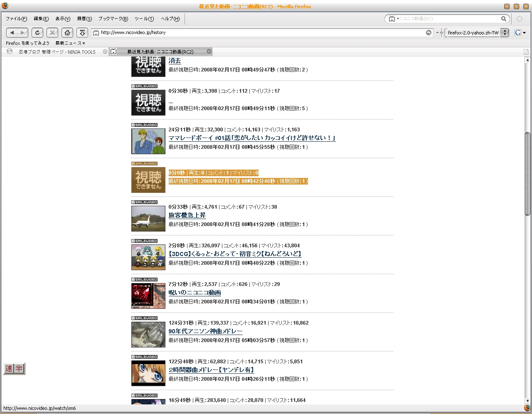Open the 90年代アニソン神曲メドレー link
The width and height of the screenshot is (532, 414).
click(x=205, y=331)
